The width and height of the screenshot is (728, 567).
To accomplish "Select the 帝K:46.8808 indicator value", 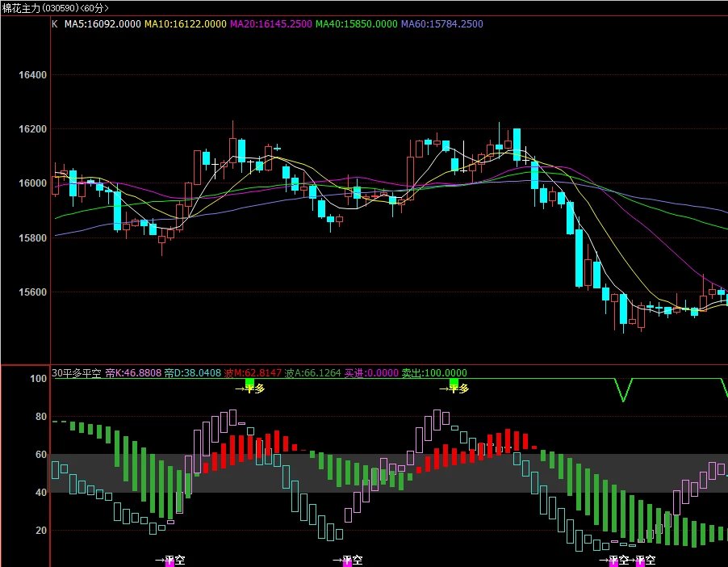I will [x=133, y=373].
